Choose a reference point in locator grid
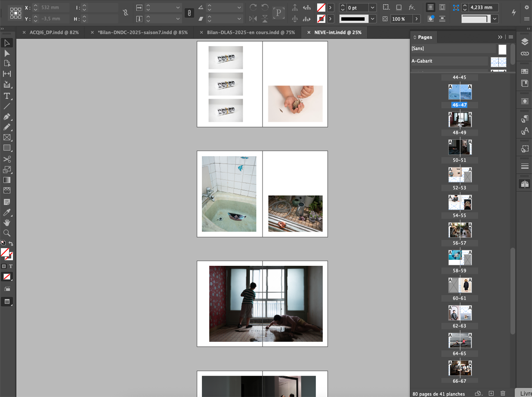The height and width of the screenshot is (397, 532). click(x=15, y=13)
